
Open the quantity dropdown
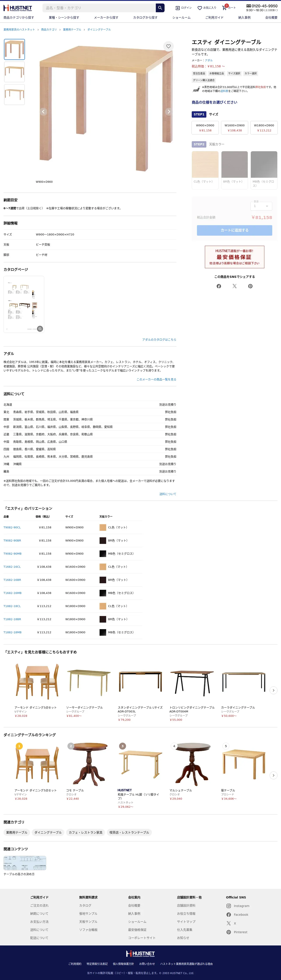261,206
